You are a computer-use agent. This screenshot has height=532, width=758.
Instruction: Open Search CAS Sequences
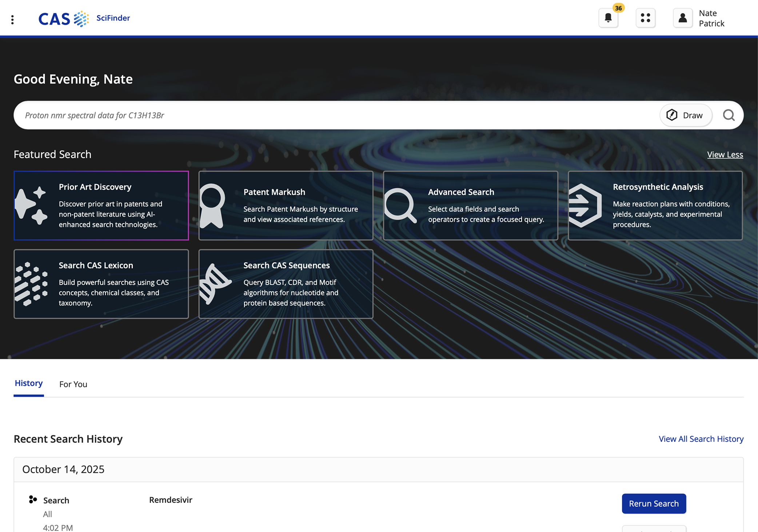286,284
